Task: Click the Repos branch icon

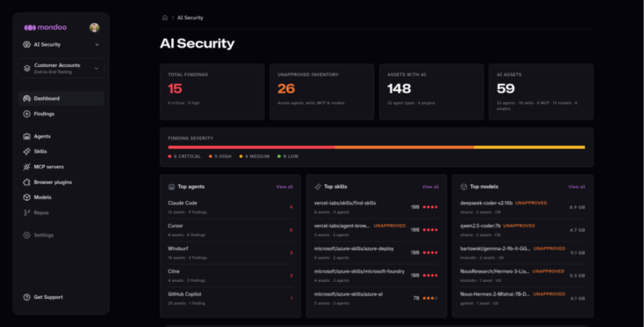Action: 26,212
